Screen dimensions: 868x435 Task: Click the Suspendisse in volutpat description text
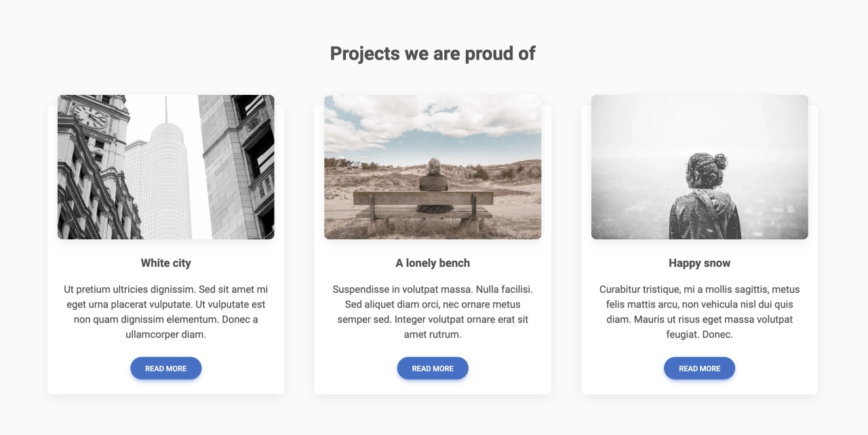pyautogui.click(x=433, y=312)
